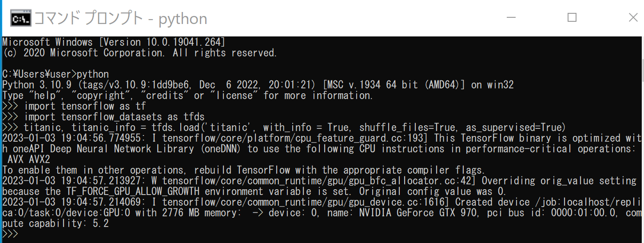Minimize the Command Prompt window
Screen dimensions: 644x243
pos(511,18)
